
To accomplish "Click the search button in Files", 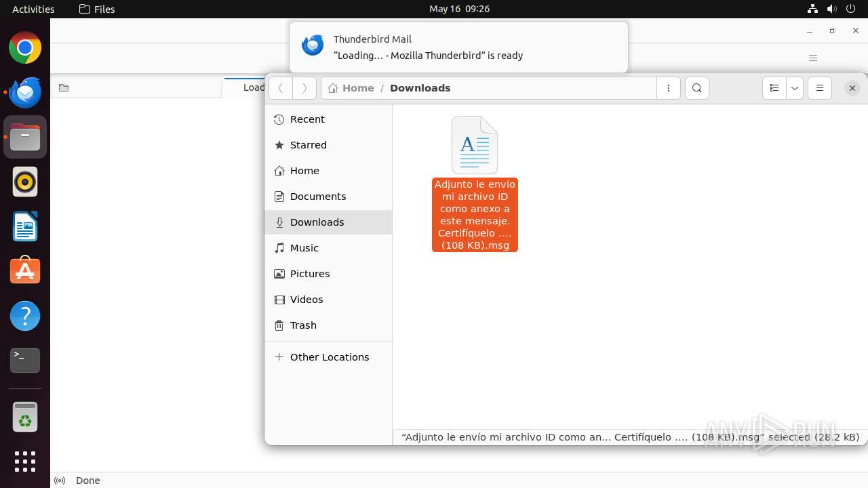I will pyautogui.click(x=697, y=88).
